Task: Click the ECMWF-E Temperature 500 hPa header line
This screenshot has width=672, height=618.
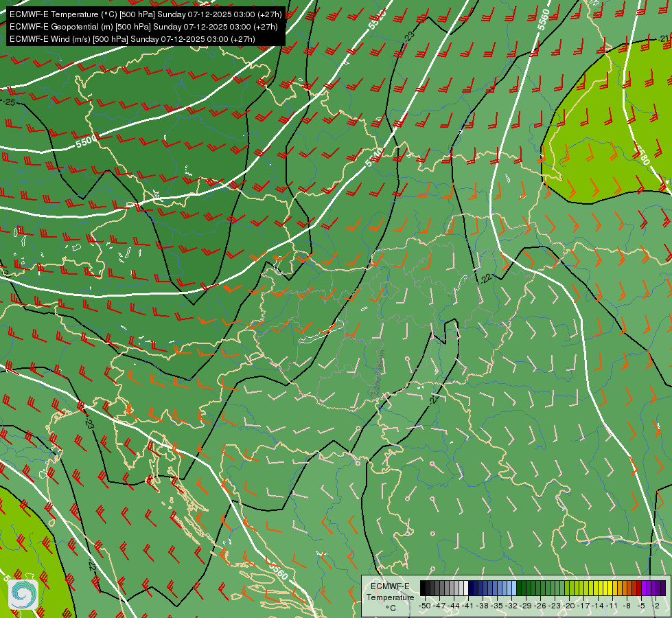Action: [x=146, y=14]
